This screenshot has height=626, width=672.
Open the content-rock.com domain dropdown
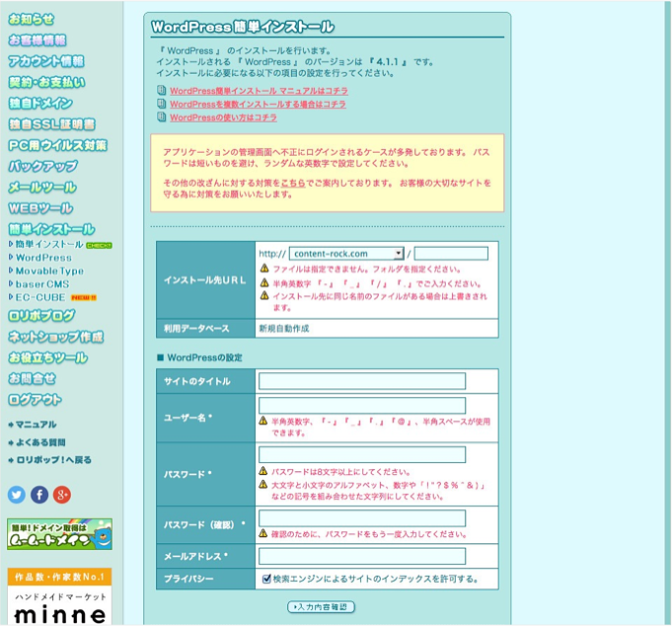[346, 254]
